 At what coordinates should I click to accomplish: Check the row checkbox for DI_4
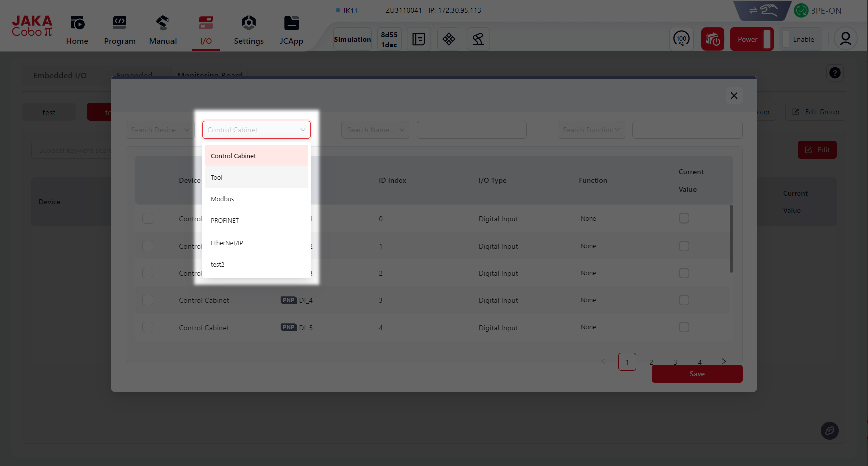(x=148, y=300)
